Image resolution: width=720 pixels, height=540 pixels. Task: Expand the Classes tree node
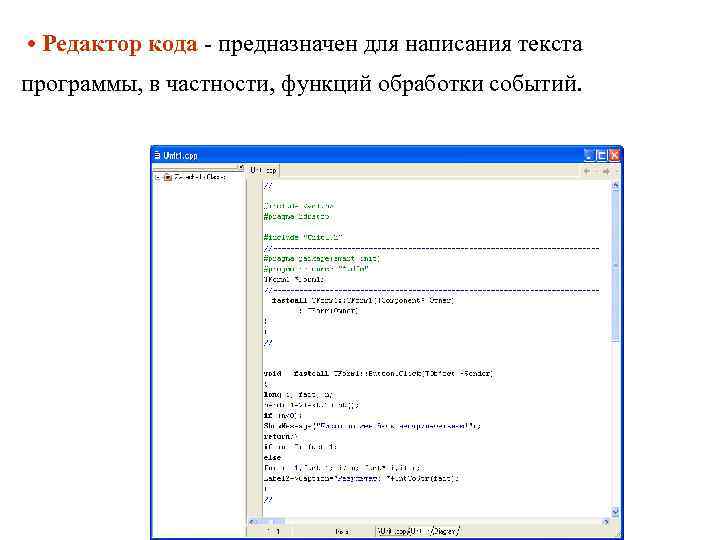click(158, 177)
